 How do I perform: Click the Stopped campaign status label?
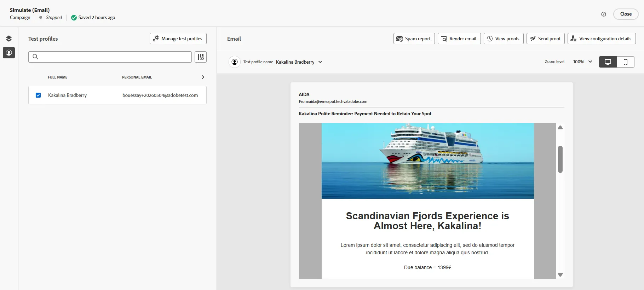pos(54,17)
